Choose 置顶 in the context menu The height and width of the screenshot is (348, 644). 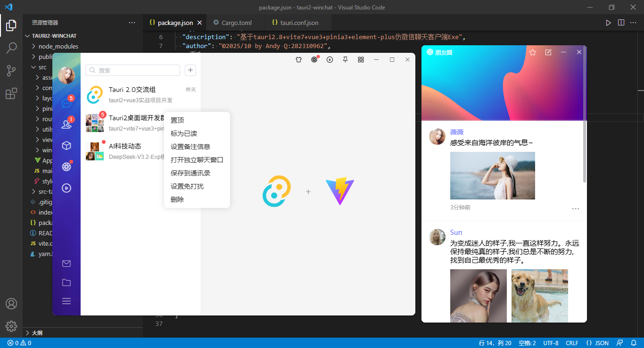tap(197, 120)
